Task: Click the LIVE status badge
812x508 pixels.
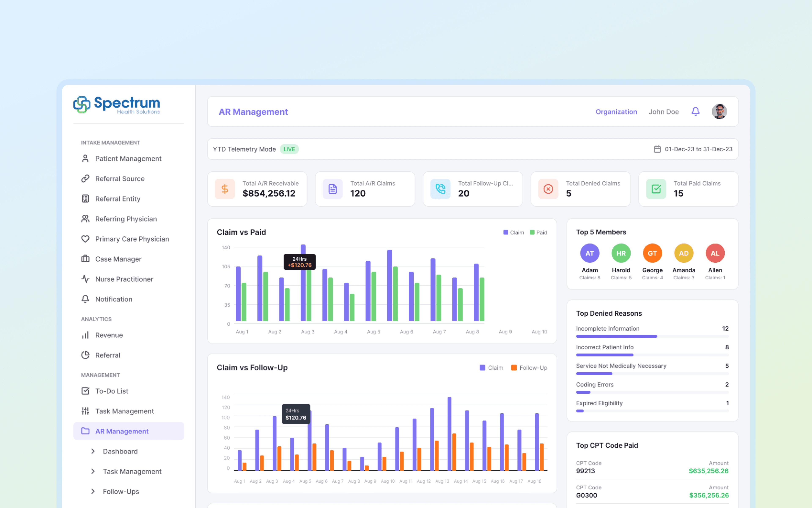Action: coord(289,149)
